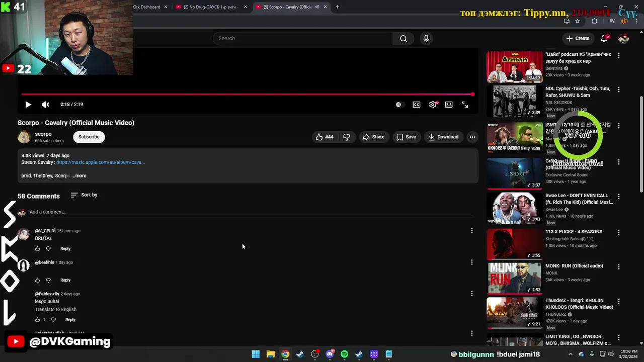The width and height of the screenshot is (644, 362).
Task: Open options menu for @V_GELDI comment
Action: tap(472, 231)
